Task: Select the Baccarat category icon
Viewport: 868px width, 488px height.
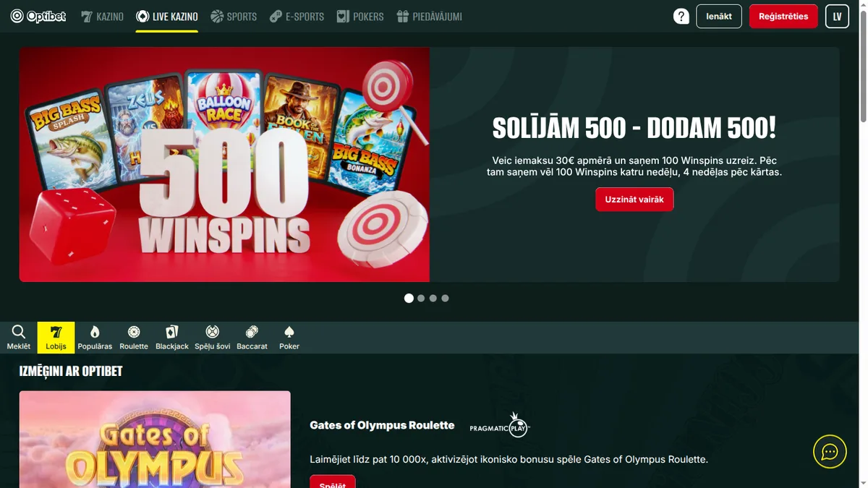Action: coord(252,337)
